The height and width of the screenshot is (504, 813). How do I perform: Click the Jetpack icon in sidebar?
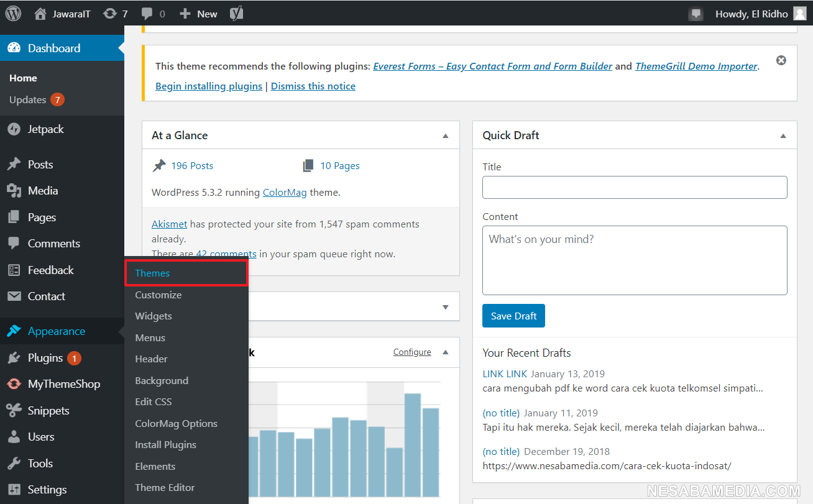14,129
